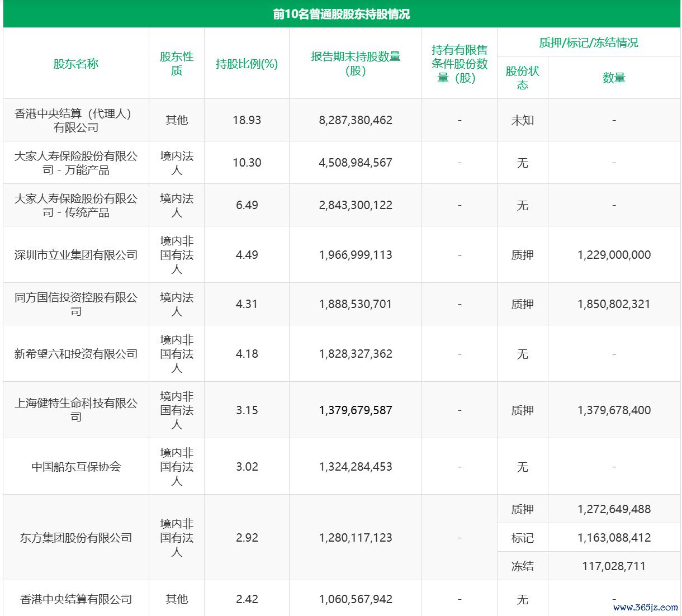Select shareholder 香港中央结算(代理人)有限公司
The height and width of the screenshot is (616, 682).
(x=76, y=120)
